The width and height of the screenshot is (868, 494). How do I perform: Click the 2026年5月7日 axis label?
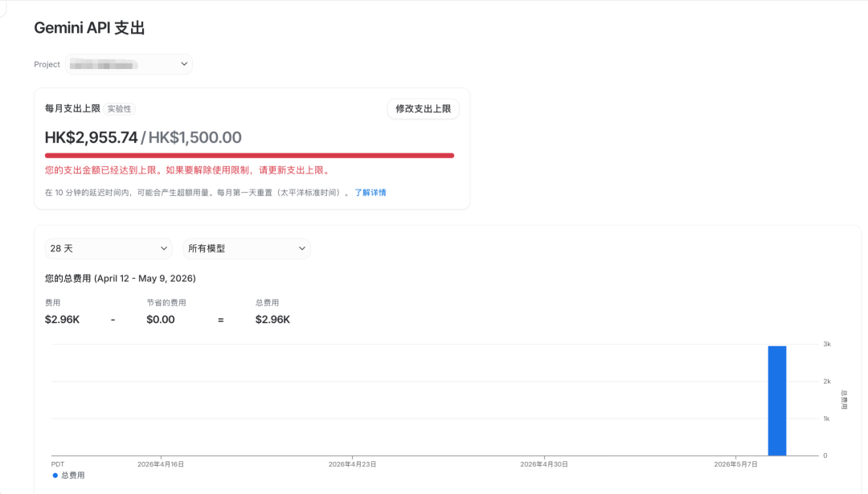coord(735,464)
